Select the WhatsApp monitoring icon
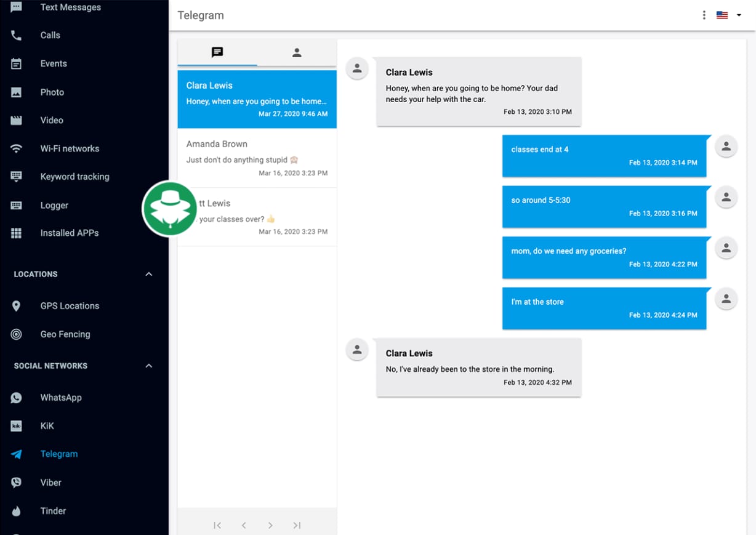The height and width of the screenshot is (535, 756). (x=16, y=397)
